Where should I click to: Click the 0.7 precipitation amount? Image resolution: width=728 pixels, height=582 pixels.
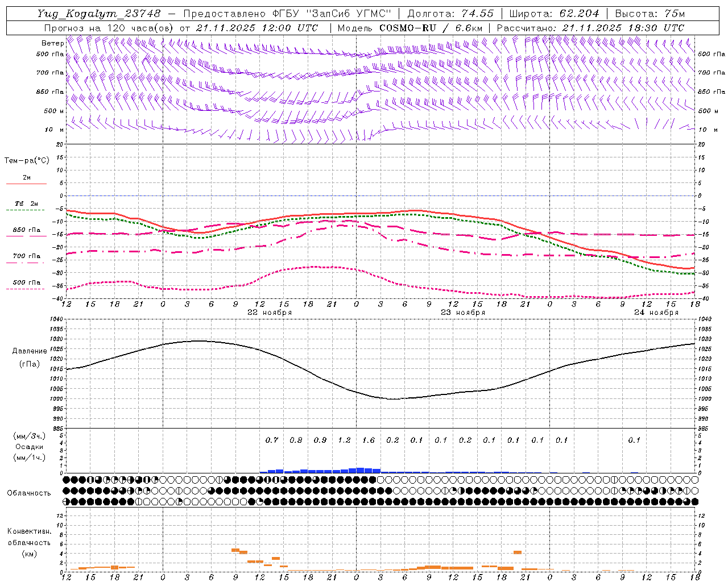tap(272, 440)
